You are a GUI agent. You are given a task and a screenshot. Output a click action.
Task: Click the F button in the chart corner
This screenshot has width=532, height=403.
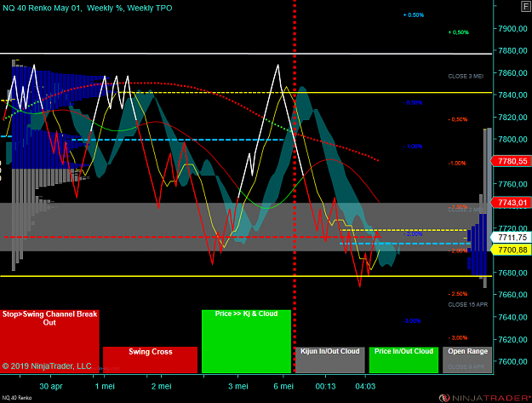tap(527, 7)
